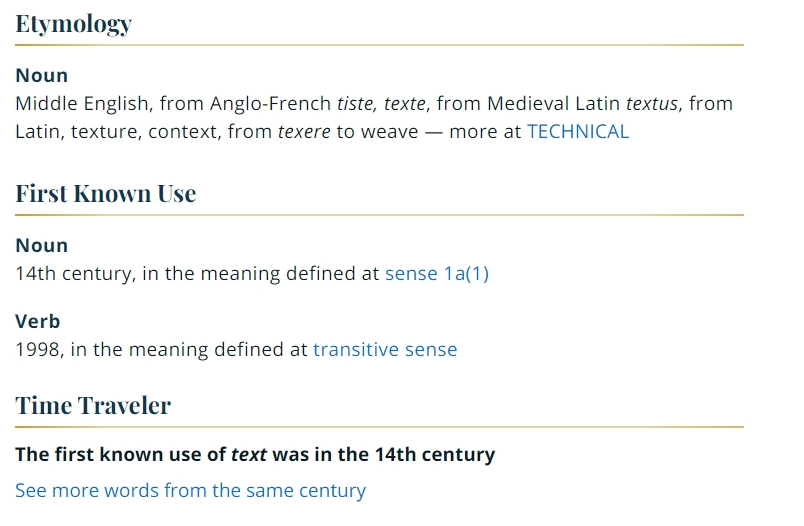Click the italic word 'texte'

405,104
